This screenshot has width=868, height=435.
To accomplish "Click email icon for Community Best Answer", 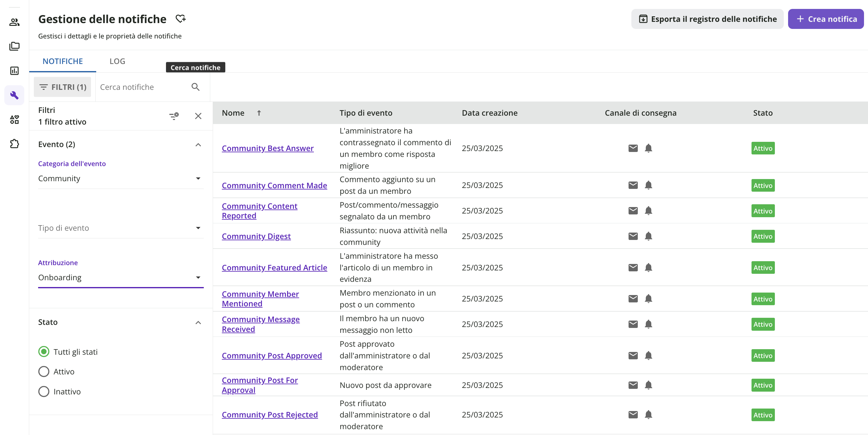I will pos(633,148).
